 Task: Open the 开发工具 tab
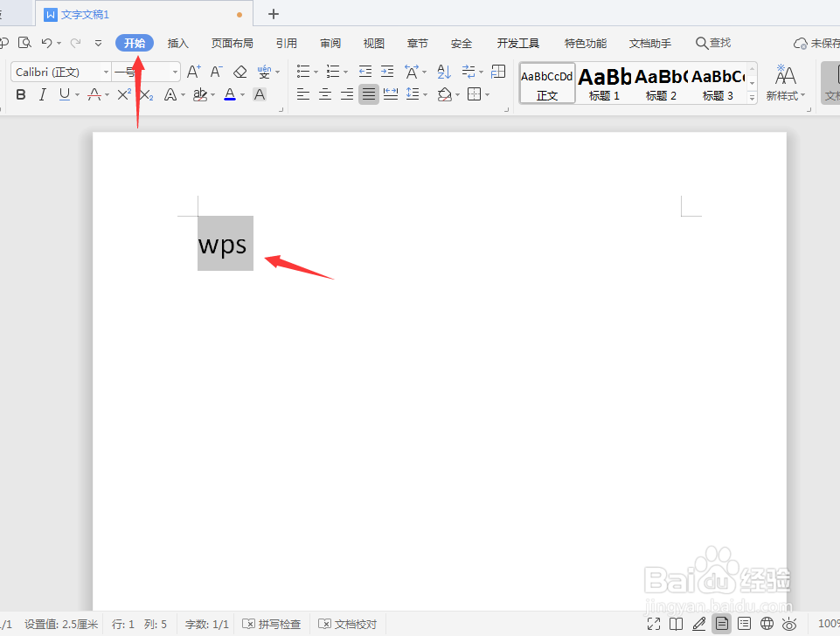518,44
